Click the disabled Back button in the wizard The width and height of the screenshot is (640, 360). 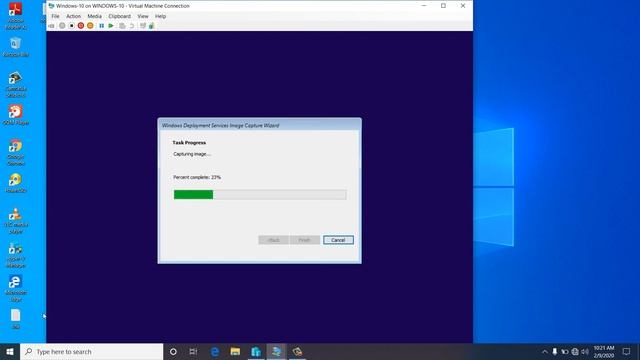274,240
